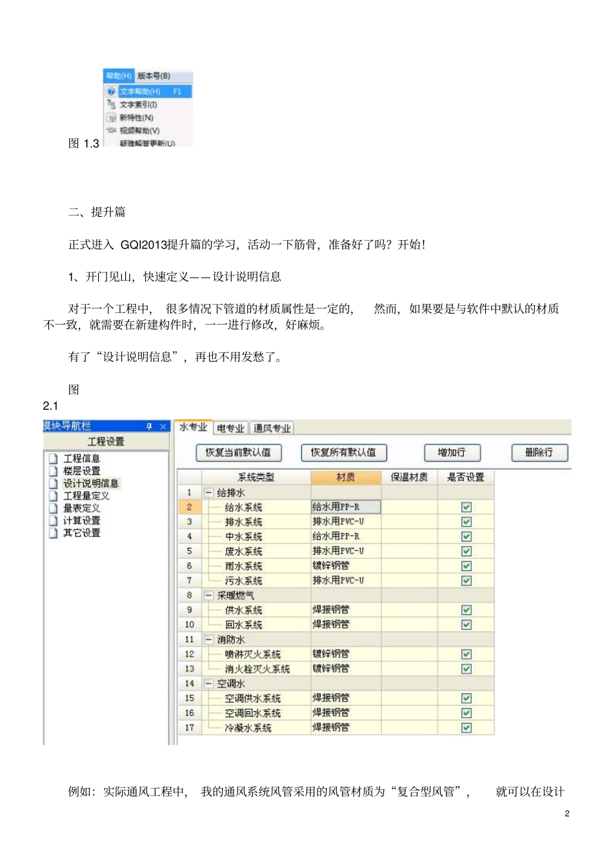Toggle 是否设置 checkbox for 雨水系统
This screenshot has width=613, height=868.
(467, 566)
